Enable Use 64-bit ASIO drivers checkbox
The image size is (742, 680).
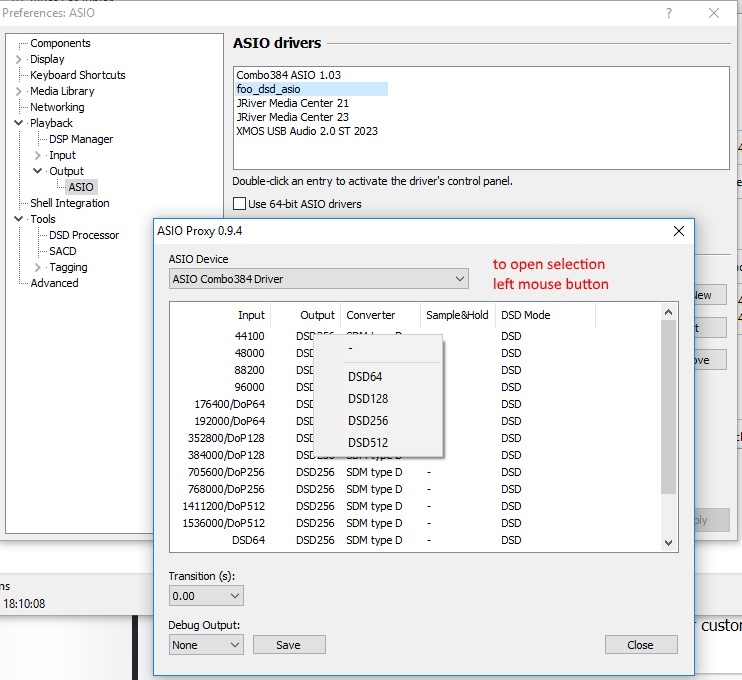pyautogui.click(x=239, y=204)
